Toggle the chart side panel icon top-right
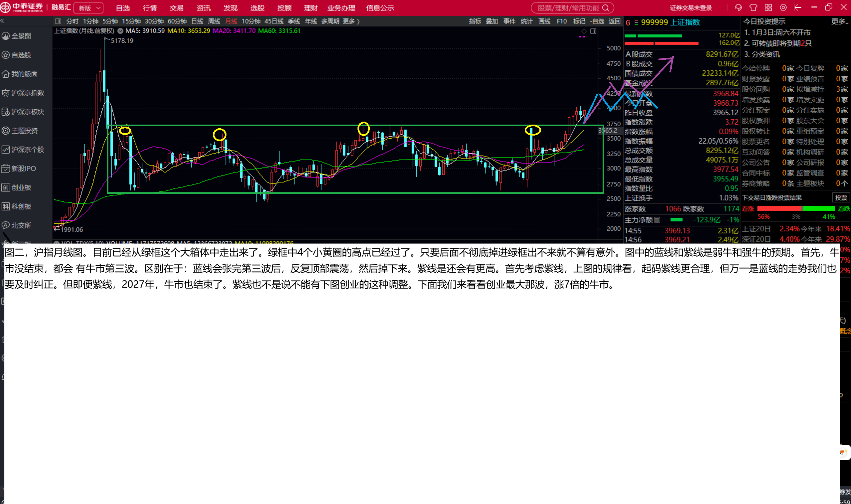 click(593, 31)
